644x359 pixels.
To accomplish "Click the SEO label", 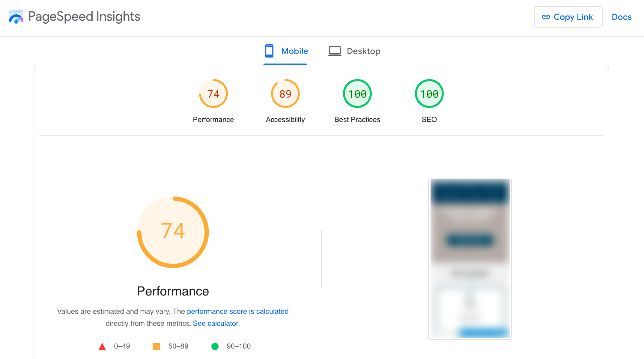I will (429, 120).
